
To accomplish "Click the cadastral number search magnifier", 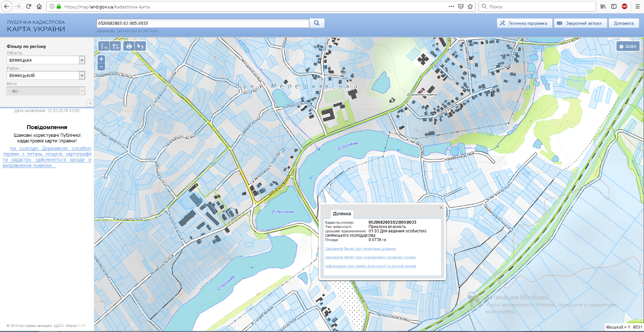I will [317, 23].
